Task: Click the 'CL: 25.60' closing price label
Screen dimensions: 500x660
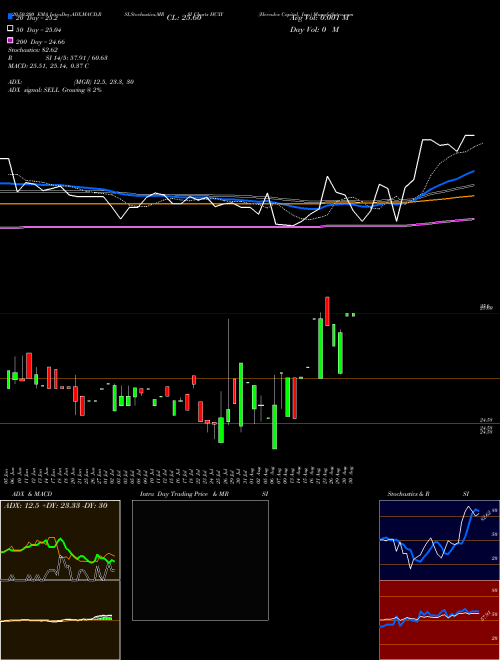Action: click(184, 18)
